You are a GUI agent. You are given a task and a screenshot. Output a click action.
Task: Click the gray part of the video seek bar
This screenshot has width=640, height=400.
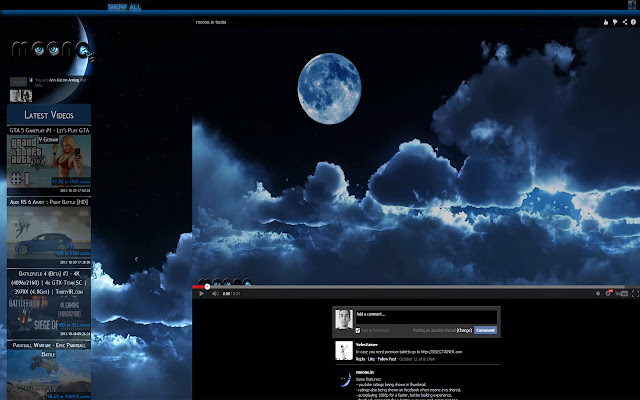(x=416, y=287)
